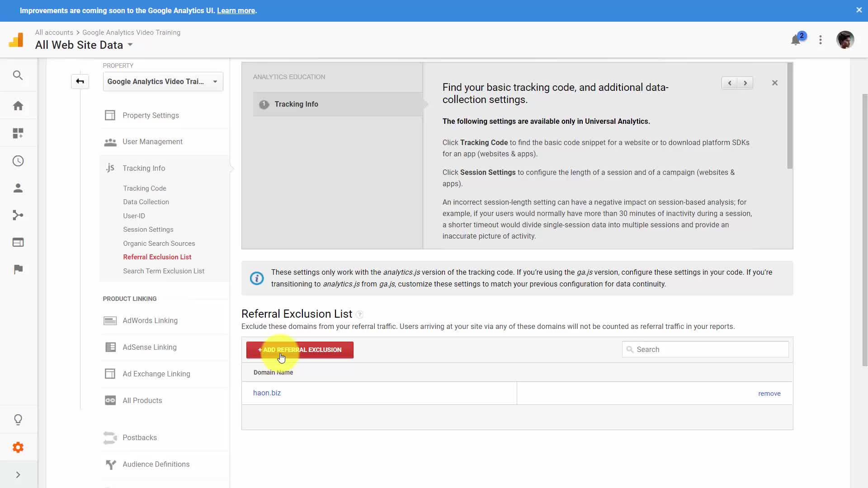868x488 pixels.
Task: Click Domain Name column header
Action: pyautogui.click(x=273, y=372)
